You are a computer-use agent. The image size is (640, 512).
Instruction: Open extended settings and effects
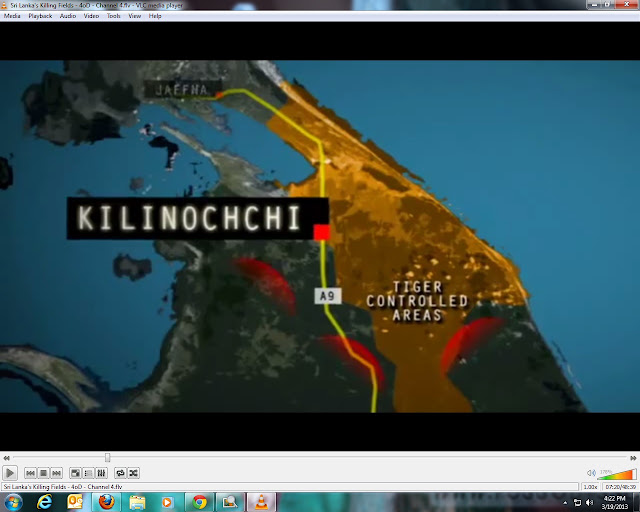tap(101, 473)
